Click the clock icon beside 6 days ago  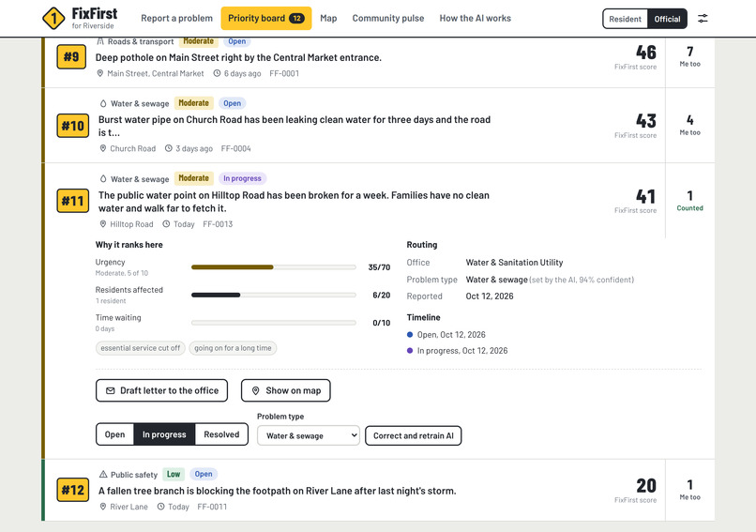[x=217, y=73]
